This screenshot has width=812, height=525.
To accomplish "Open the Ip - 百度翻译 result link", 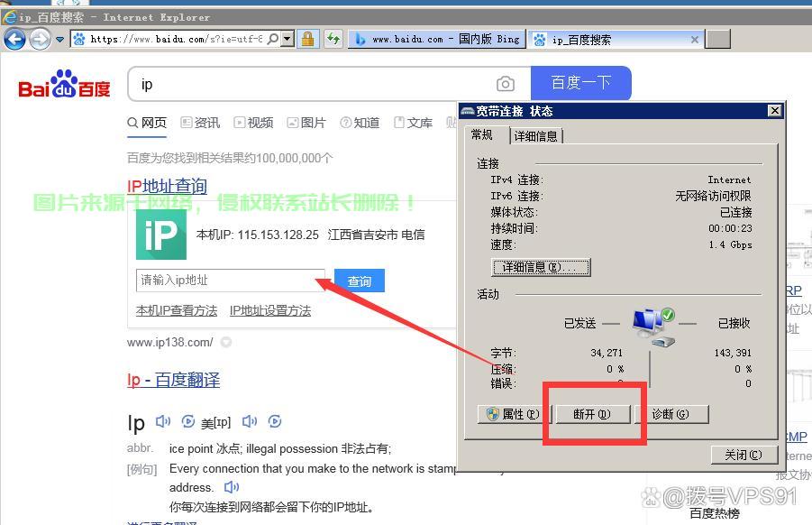I will point(173,380).
